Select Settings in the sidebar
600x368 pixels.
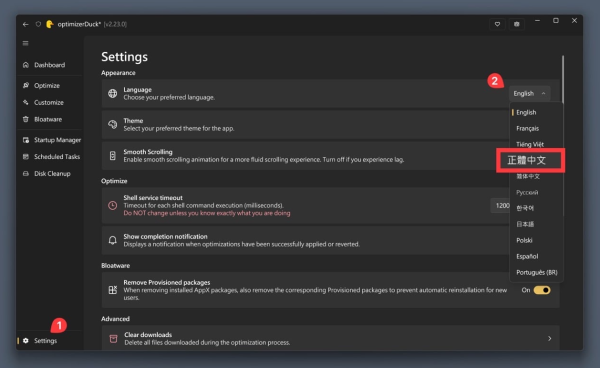(x=49, y=340)
